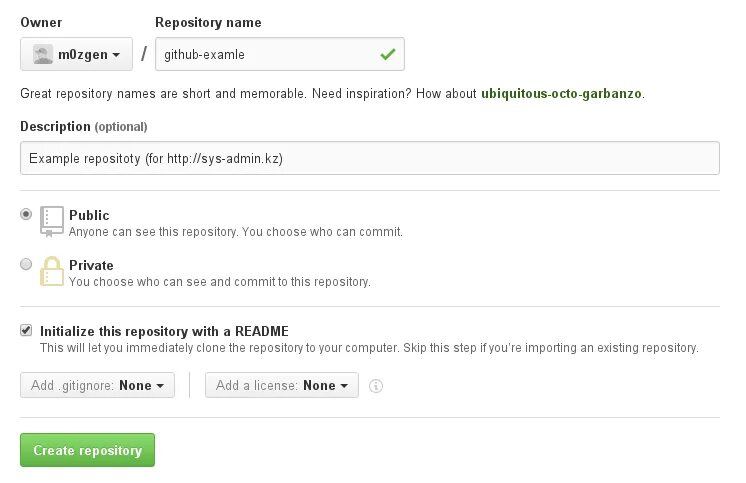Viewport: 746px width, 483px height.
Task: Expand the Add .gitignore dropdown
Action: click(x=98, y=385)
